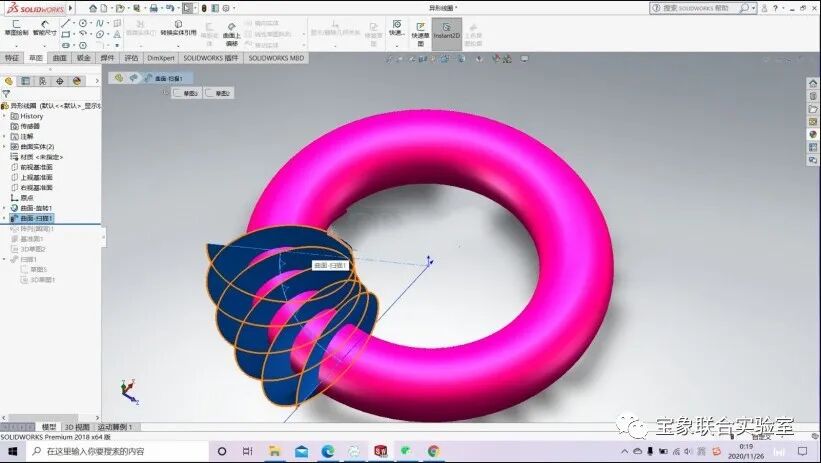
Task: Open the ConfigurationManager tab icon
Action: tap(42, 81)
